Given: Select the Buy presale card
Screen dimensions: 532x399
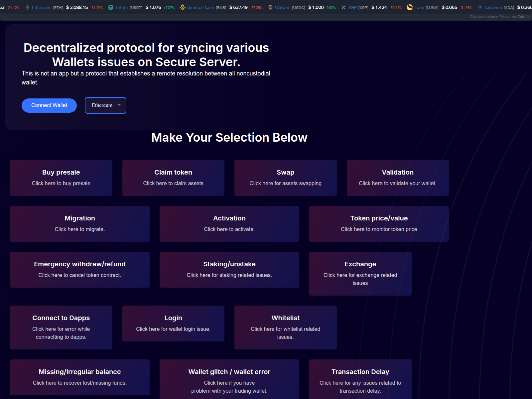Looking at the screenshot, I should coord(61,178).
